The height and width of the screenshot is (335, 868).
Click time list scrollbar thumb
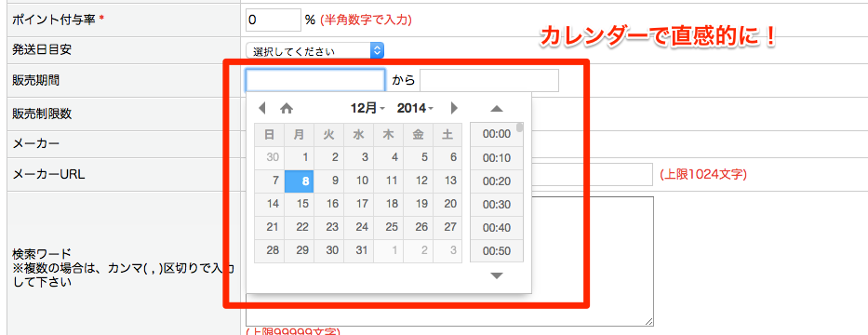coord(520,127)
